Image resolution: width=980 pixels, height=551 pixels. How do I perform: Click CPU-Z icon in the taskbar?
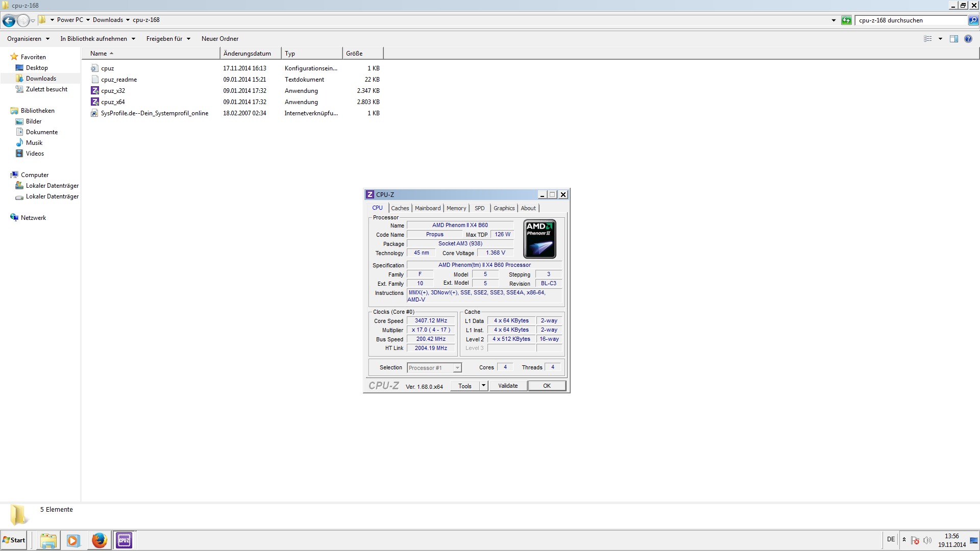click(x=124, y=540)
